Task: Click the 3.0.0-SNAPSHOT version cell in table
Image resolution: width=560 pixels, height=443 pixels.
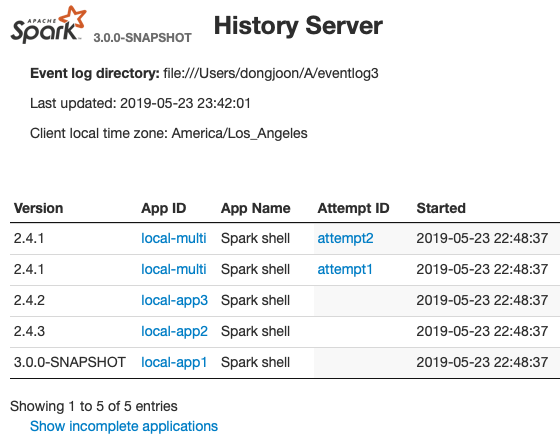Action: click(x=70, y=363)
